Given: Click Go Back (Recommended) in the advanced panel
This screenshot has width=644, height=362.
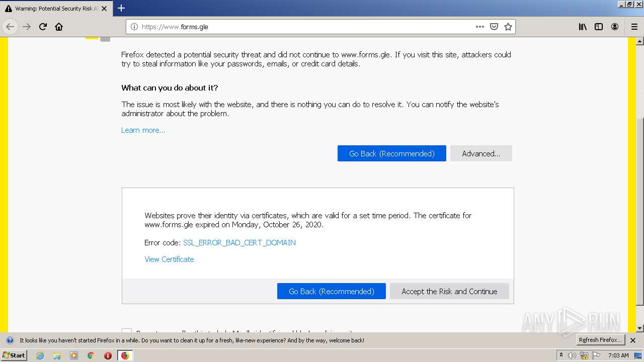Looking at the screenshot, I should pyautogui.click(x=332, y=291).
